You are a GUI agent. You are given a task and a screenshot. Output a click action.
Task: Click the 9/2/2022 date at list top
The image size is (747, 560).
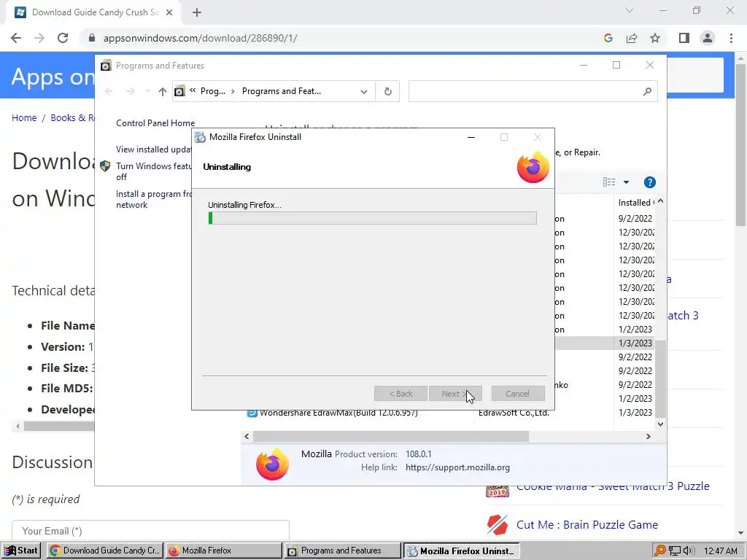tap(635, 219)
